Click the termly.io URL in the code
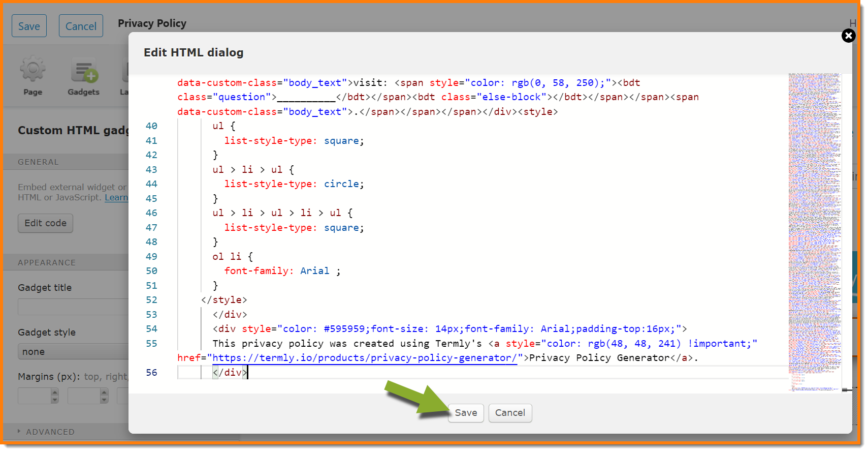 [364, 358]
